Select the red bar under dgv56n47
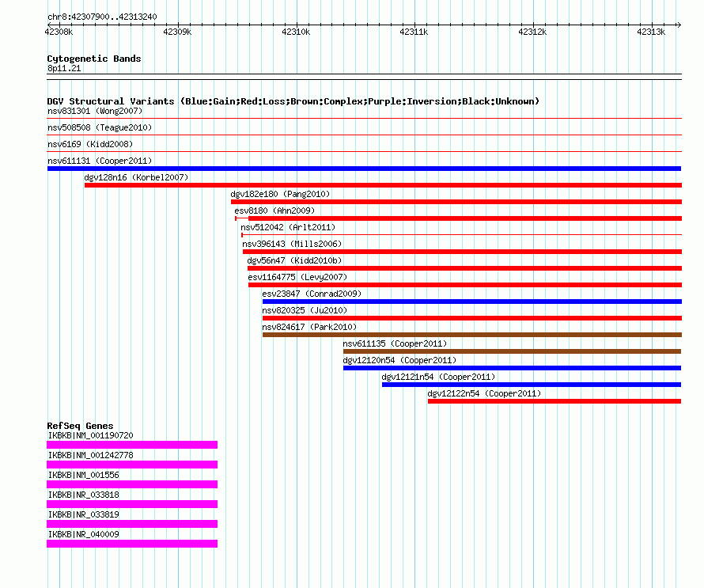 point(464,268)
